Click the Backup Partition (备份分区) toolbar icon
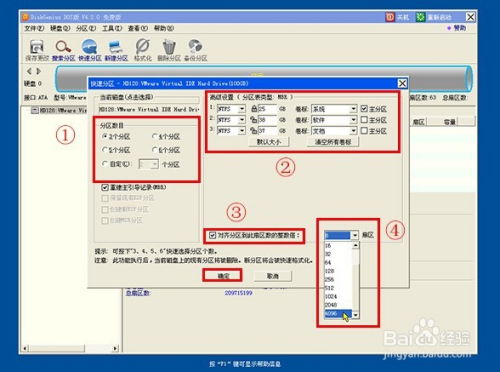Viewport: 500px width, 372px height. click(195, 47)
